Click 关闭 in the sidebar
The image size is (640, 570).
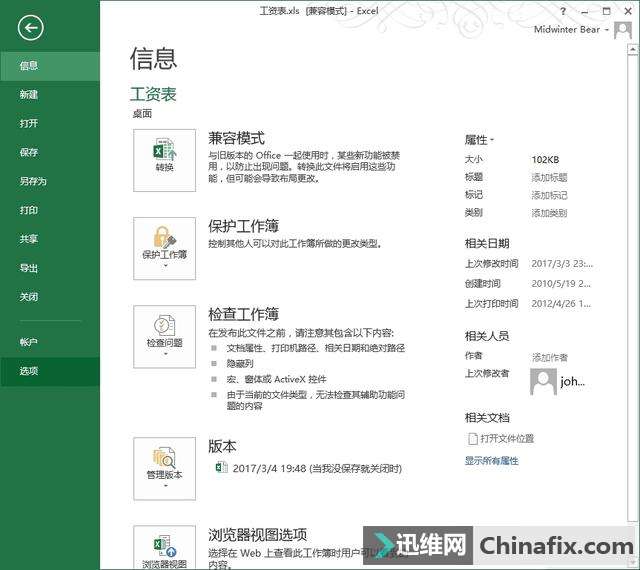point(49,297)
